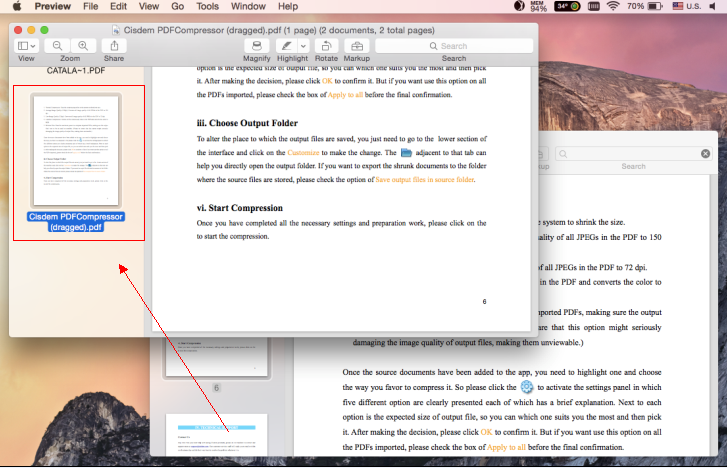Screen dimensions: 727x468
Task: Select the Cisdem PDFCompressor (dragged).pdf thumbnail
Action: [x=76, y=150]
